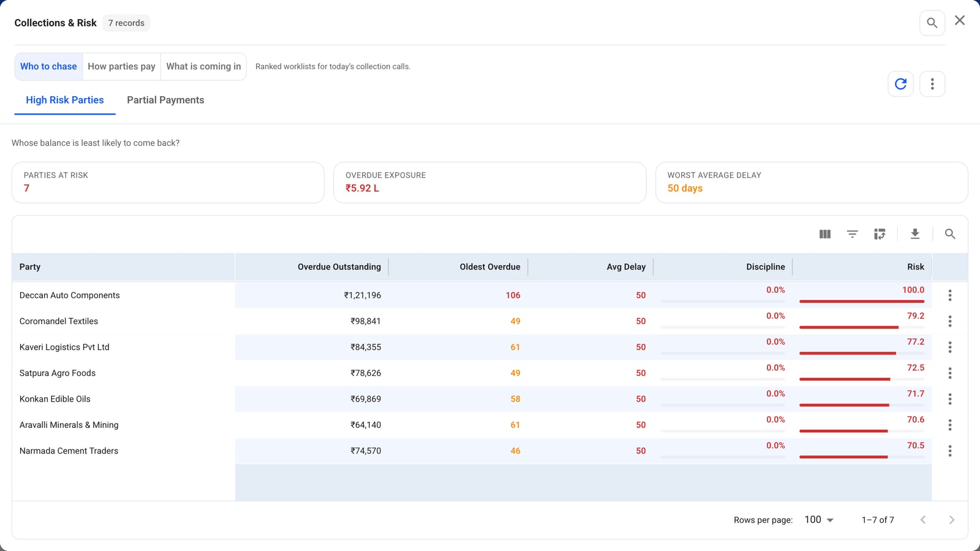The image size is (980, 551).
Task: Open row actions for Narmada Cement Traders
Action: tap(950, 451)
